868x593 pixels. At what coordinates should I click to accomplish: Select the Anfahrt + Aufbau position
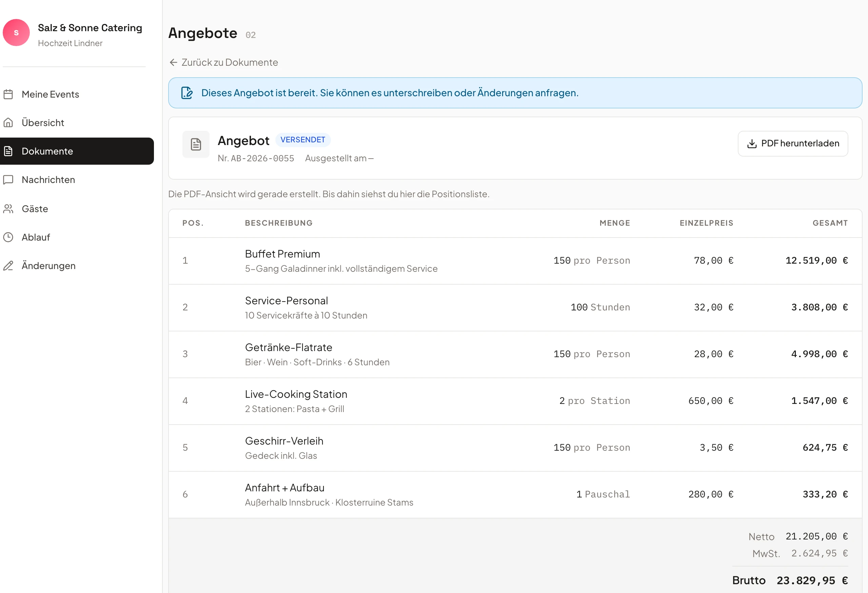515,494
